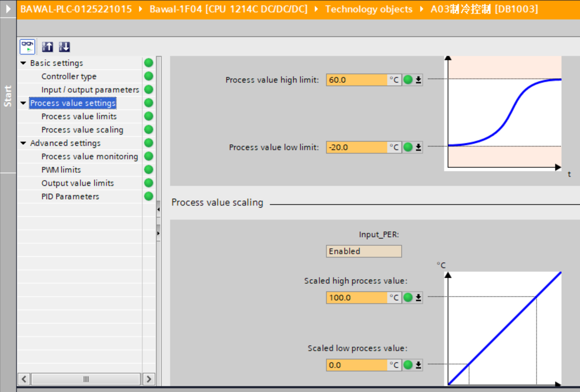The image size is (580, 392).
Task: Collapse the Process value settings tree node
Action: tap(23, 103)
